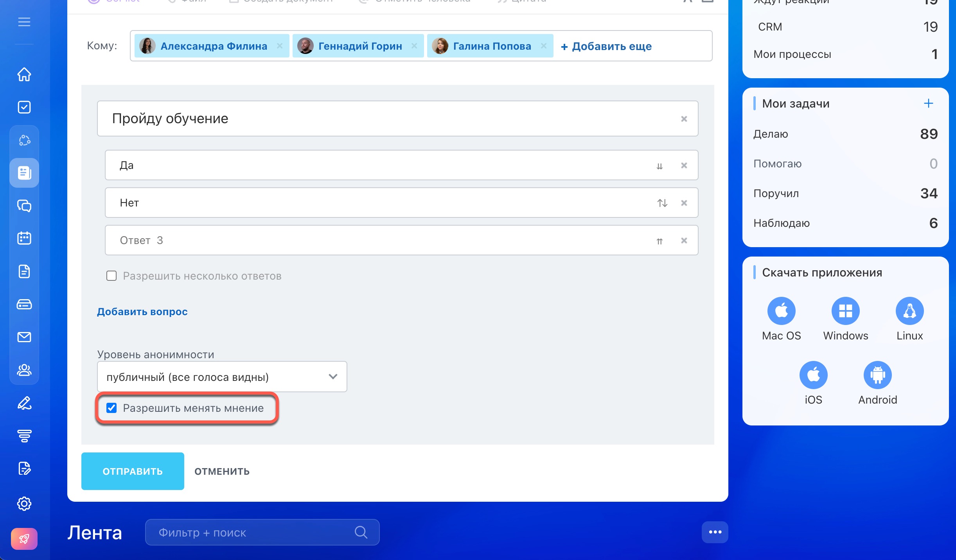This screenshot has width=956, height=560.
Task: Open the Documents page icon in sidebar
Action: (x=24, y=271)
